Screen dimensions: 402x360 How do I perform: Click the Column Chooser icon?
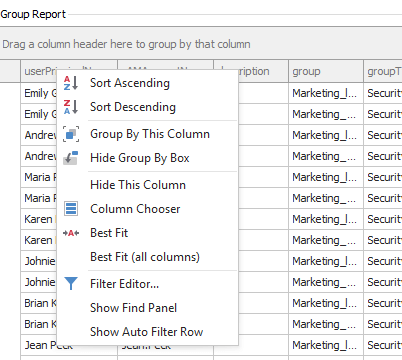[x=71, y=209]
